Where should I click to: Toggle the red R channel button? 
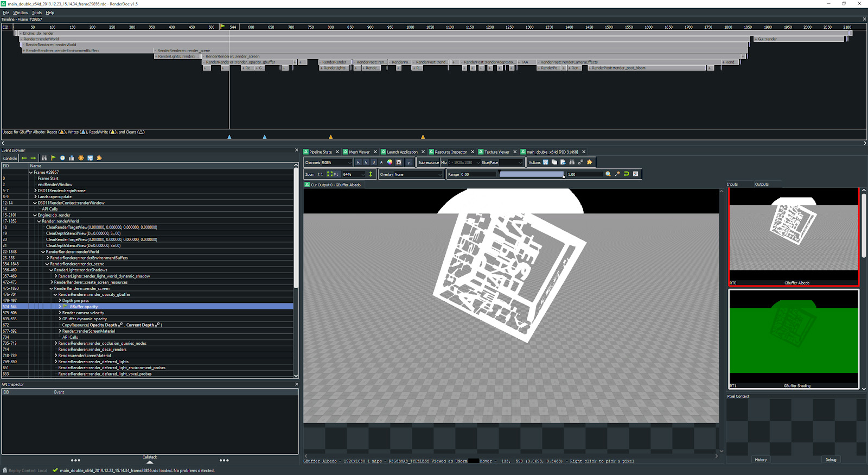coord(358,162)
